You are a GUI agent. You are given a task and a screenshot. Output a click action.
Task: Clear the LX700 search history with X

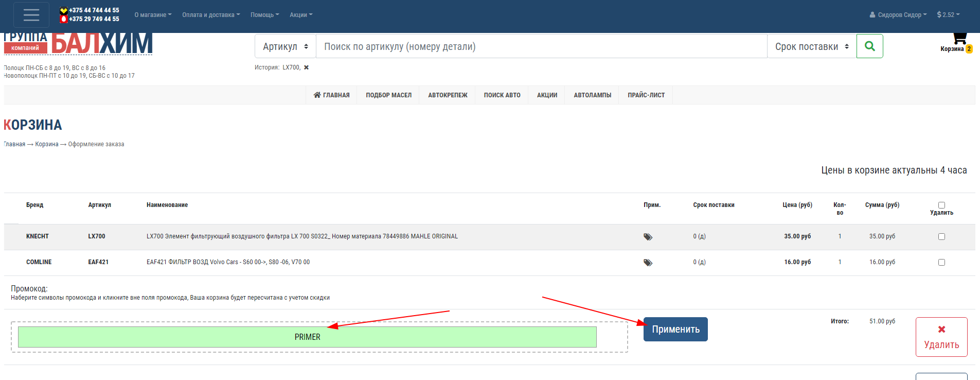point(306,67)
